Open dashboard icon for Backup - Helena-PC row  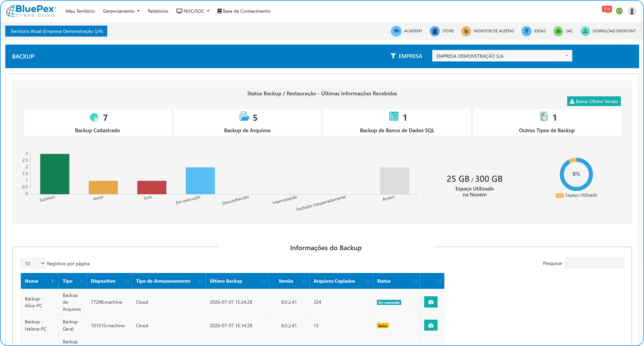[431, 325]
